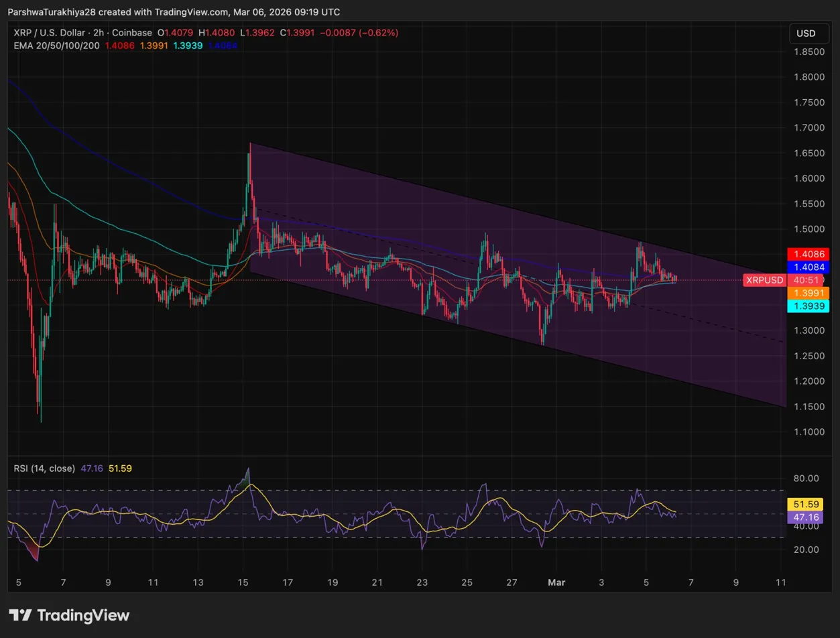
Task: Click the 80.00 level on RSI scale
Action: pos(806,478)
